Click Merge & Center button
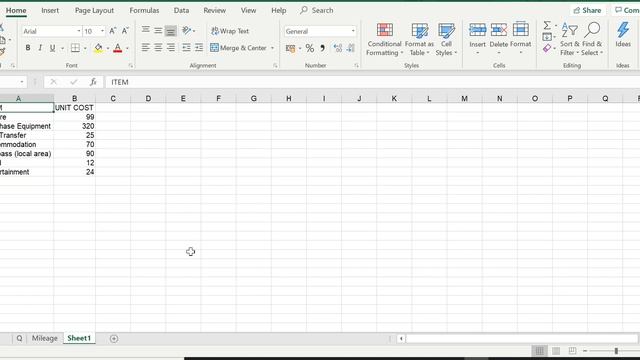The height and width of the screenshot is (360, 640). [238, 48]
